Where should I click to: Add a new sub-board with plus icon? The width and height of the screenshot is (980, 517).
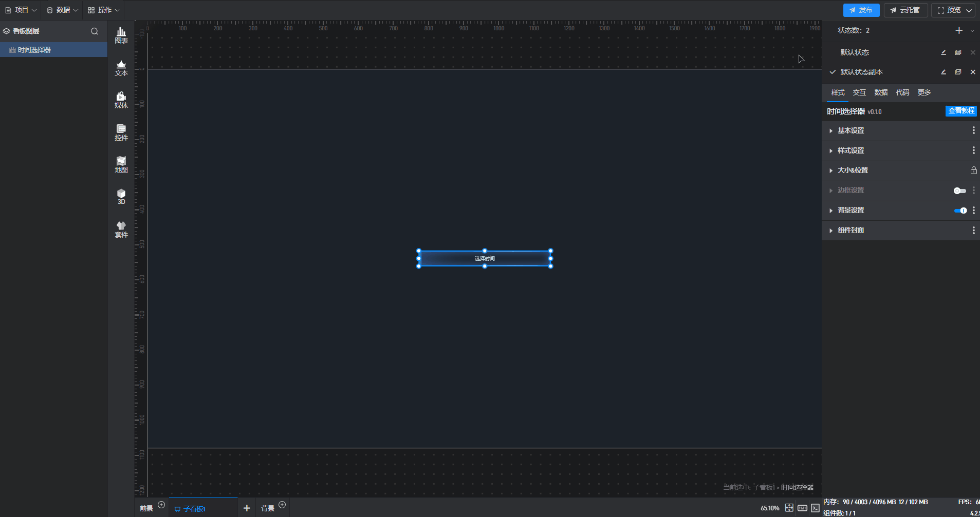tap(247, 508)
